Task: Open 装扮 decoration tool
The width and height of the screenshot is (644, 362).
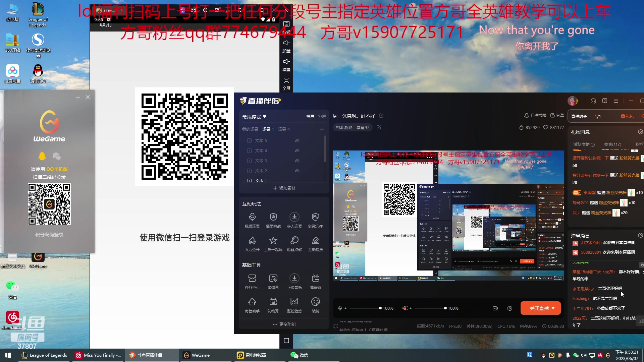Action: (315, 305)
